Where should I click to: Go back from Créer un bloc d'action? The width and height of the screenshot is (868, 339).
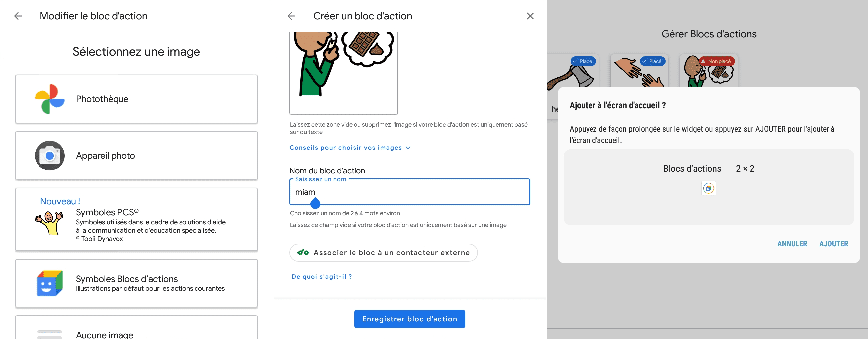[x=291, y=16]
